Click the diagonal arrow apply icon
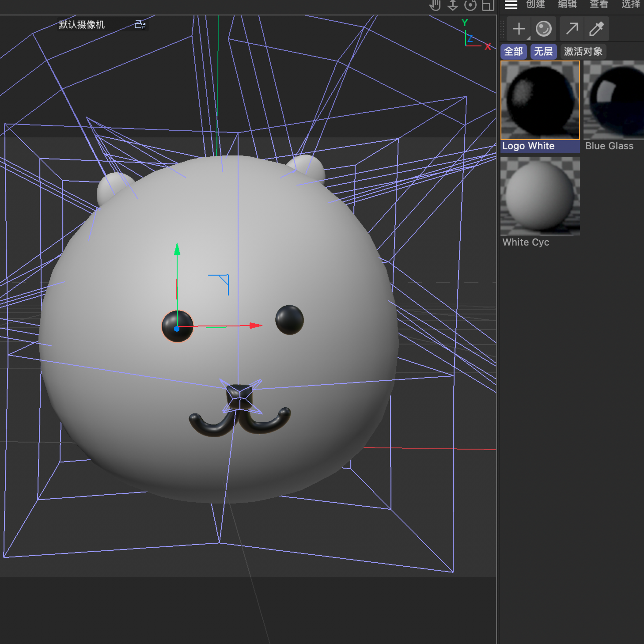Viewport: 644px width, 644px height. [x=572, y=29]
